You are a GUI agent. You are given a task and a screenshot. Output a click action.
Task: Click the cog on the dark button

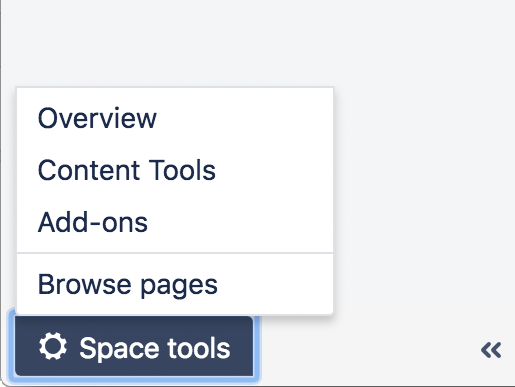[x=53, y=346]
